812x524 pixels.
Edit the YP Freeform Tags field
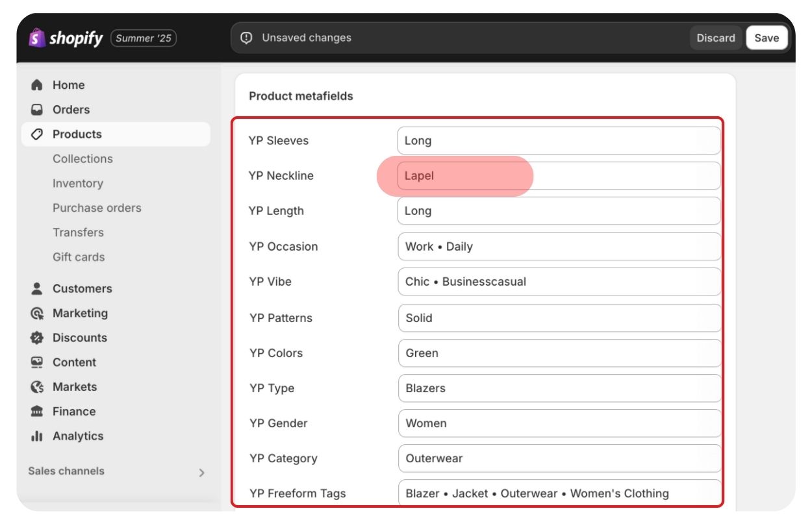point(559,493)
